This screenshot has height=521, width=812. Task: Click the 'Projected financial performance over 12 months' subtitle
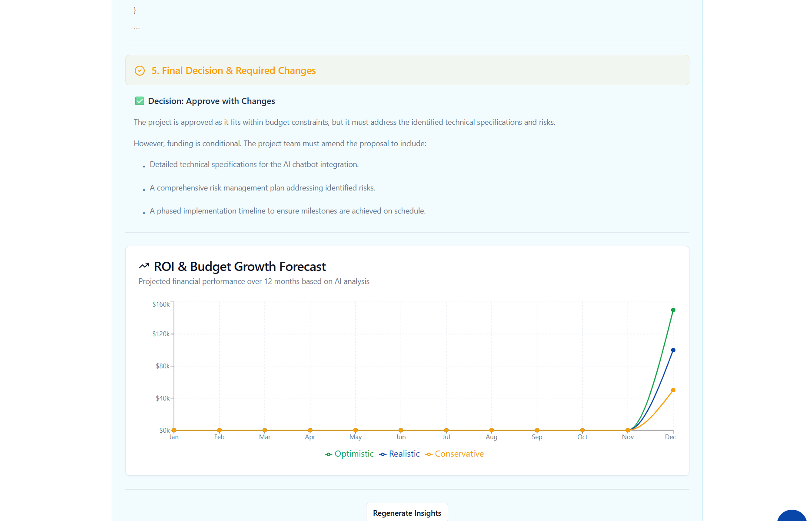click(254, 281)
